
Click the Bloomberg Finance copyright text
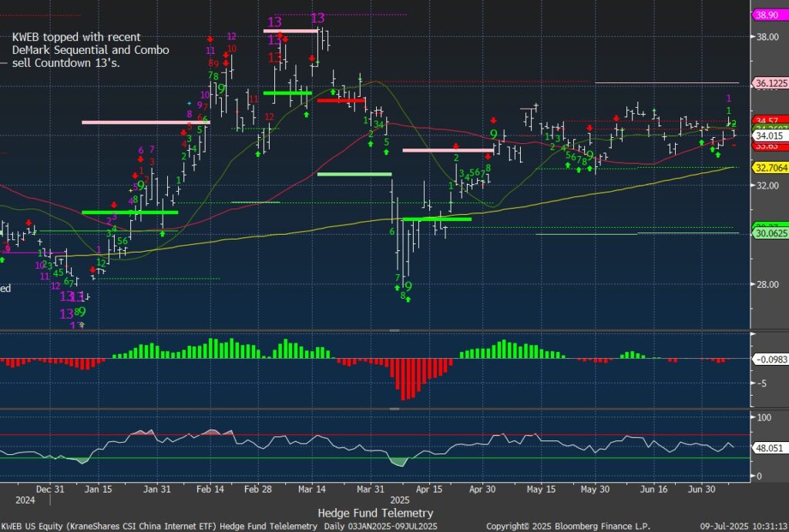click(568, 526)
